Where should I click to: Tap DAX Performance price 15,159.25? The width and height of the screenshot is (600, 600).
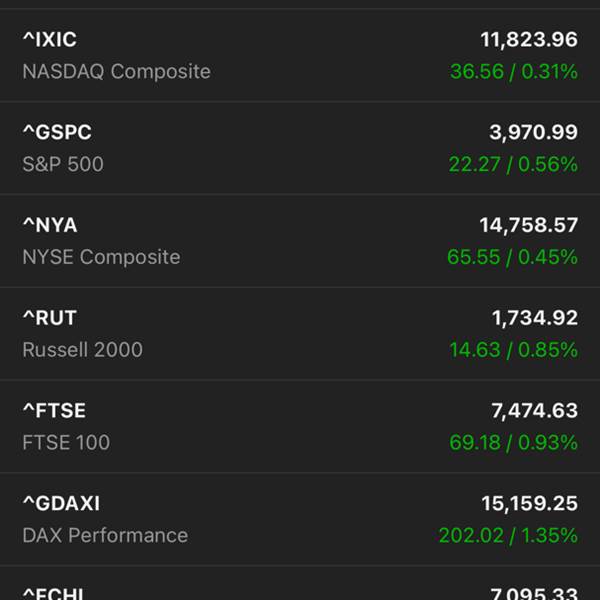pos(529,503)
